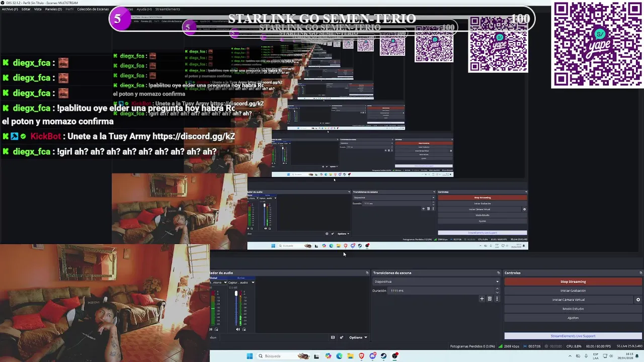Open Microsoft Edge from taskbar
This screenshot has width=644, height=362.
tap(339, 356)
